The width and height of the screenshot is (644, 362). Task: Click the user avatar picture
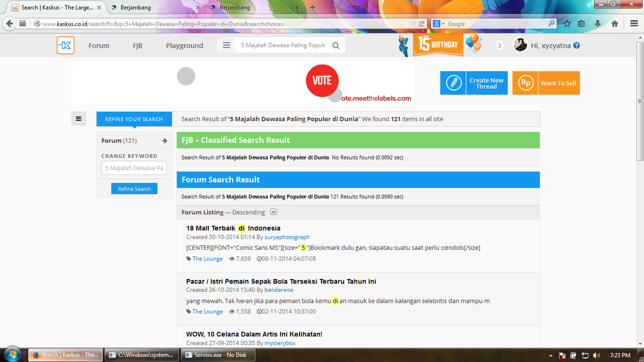pos(520,45)
